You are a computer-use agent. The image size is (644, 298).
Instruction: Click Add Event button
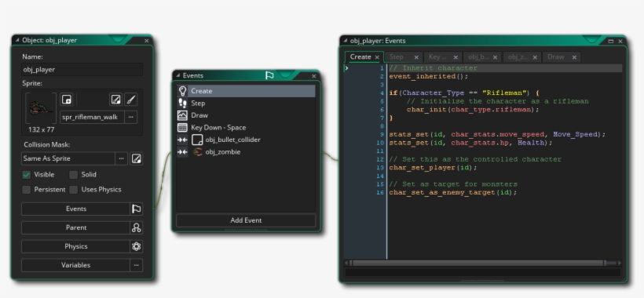coord(246,220)
